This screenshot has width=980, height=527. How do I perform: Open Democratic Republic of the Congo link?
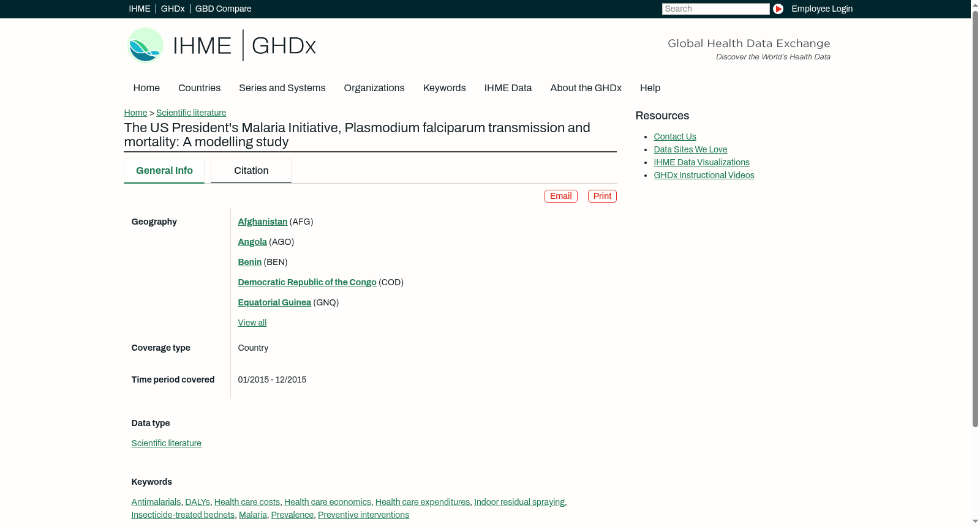pyautogui.click(x=307, y=282)
